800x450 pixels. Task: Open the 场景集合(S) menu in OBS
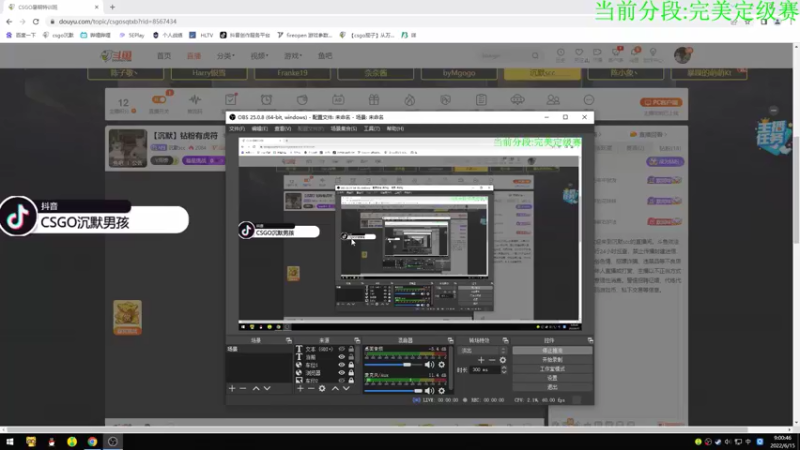tap(344, 129)
